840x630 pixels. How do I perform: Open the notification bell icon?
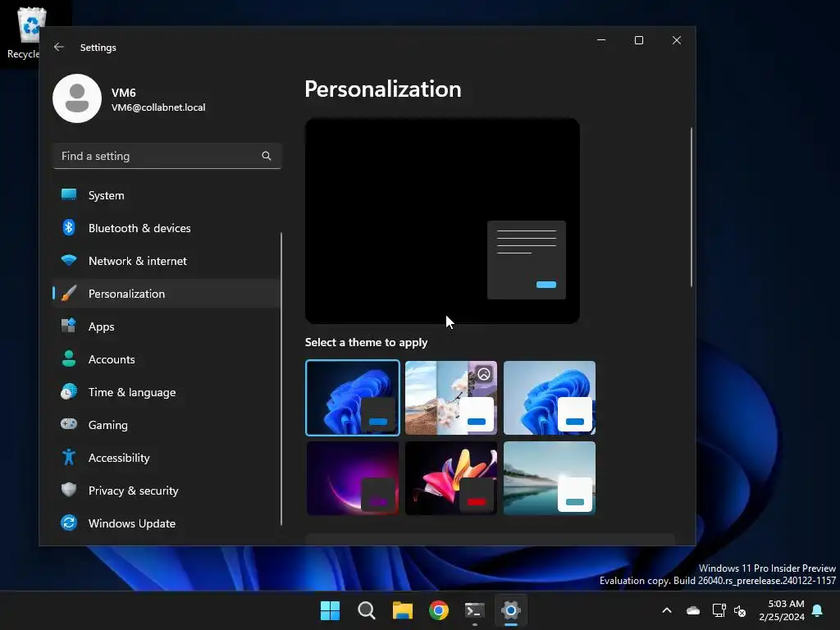click(818, 610)
